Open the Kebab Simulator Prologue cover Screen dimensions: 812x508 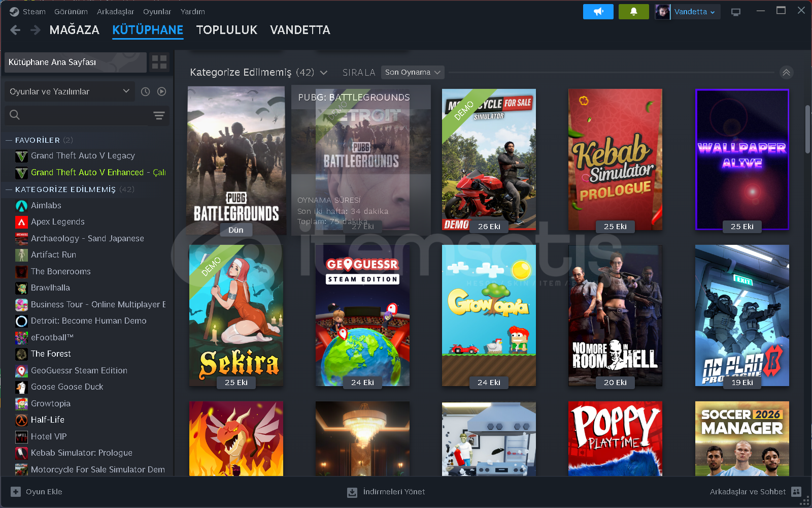tap(615, 160)
